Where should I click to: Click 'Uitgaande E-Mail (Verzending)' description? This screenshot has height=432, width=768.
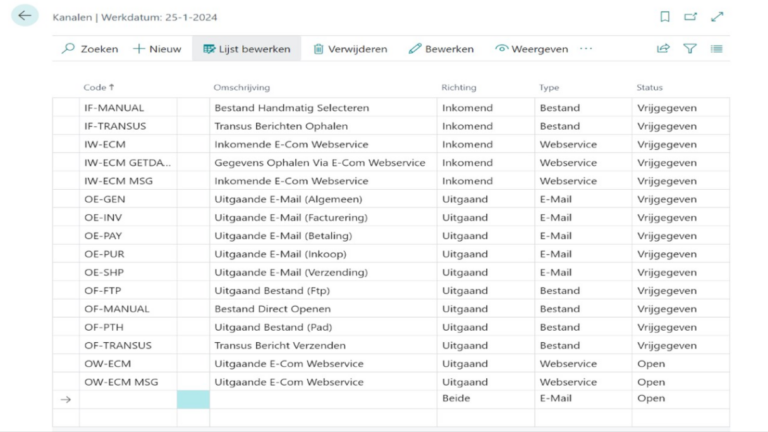[x=291, y=272]
